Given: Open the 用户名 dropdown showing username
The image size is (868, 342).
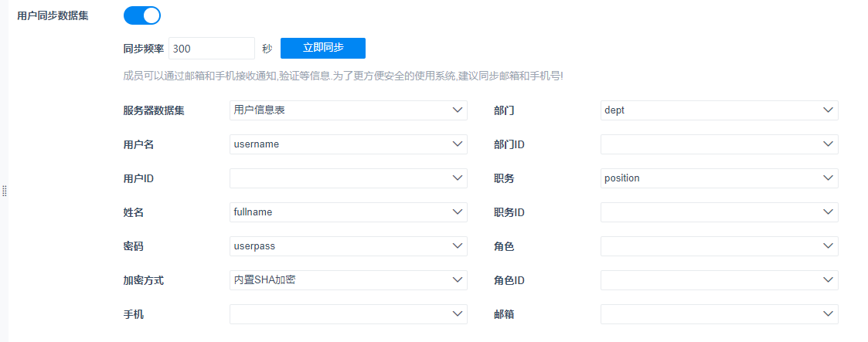Looking at the screenshot, I should pyautogui.click(x=348, y=144).
